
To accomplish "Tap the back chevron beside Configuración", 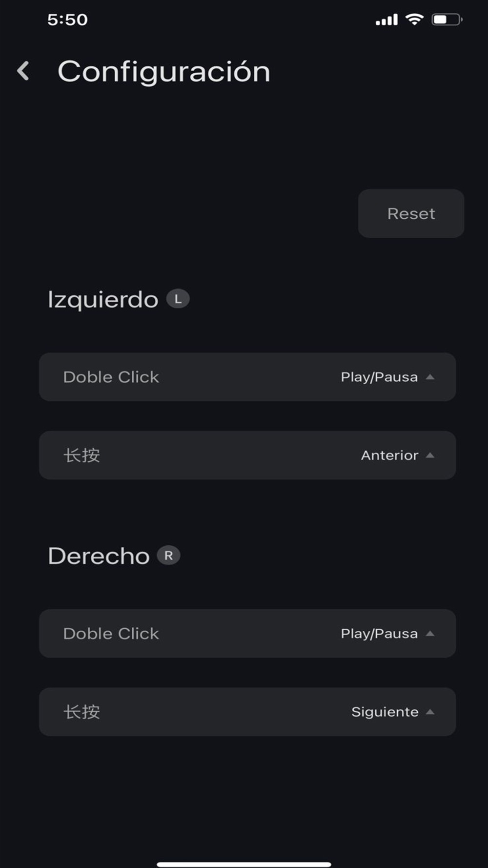I will click(x=23, y=71).
